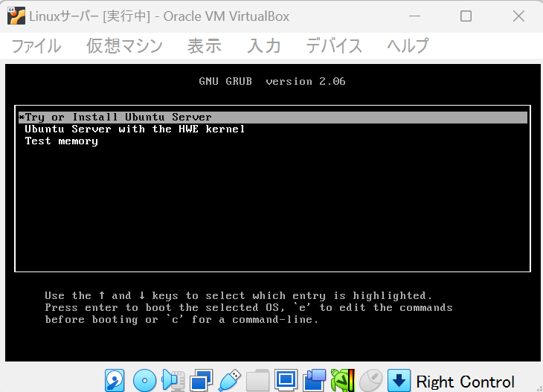Open the 表示 menu
Viewport: 543px width, 392px height.
point(205,45)
